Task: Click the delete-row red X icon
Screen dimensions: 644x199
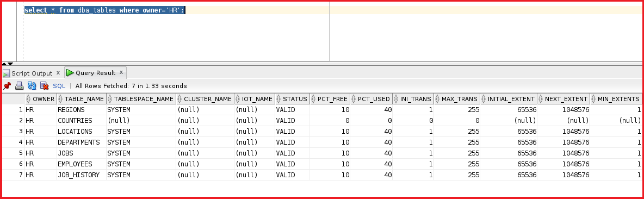Action: point(45,86)
